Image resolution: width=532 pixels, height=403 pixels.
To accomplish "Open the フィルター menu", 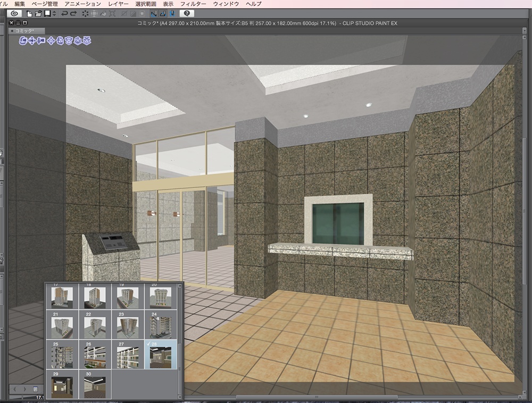I will pos(193,4).
